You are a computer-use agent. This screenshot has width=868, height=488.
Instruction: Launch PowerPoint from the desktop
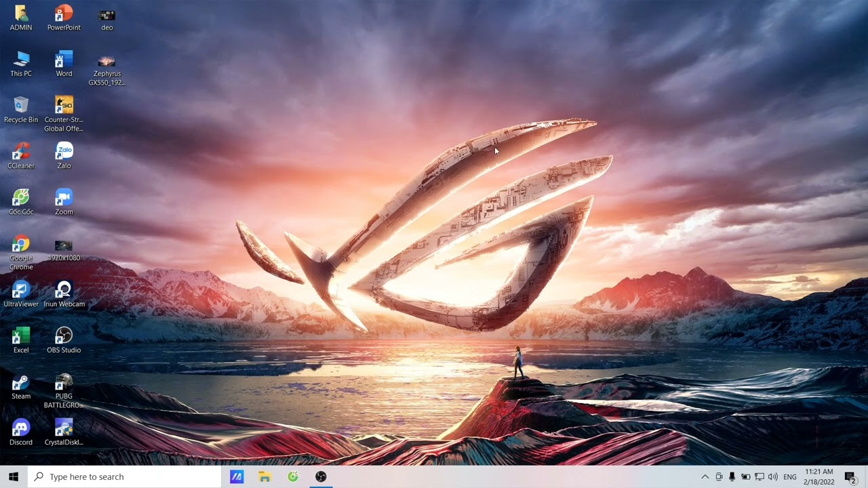pos(64,18)
